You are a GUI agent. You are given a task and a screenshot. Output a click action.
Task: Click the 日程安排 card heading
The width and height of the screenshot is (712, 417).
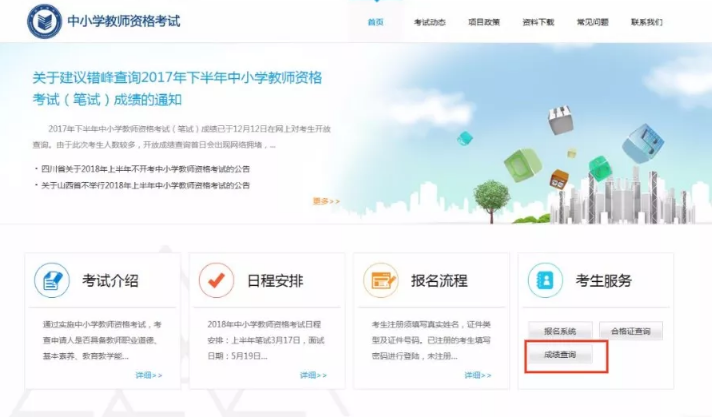[275, 281]
